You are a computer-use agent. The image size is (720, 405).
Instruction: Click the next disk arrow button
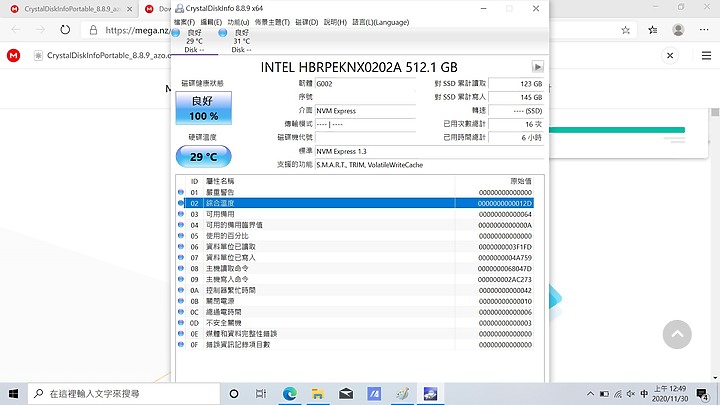[537, 67]
